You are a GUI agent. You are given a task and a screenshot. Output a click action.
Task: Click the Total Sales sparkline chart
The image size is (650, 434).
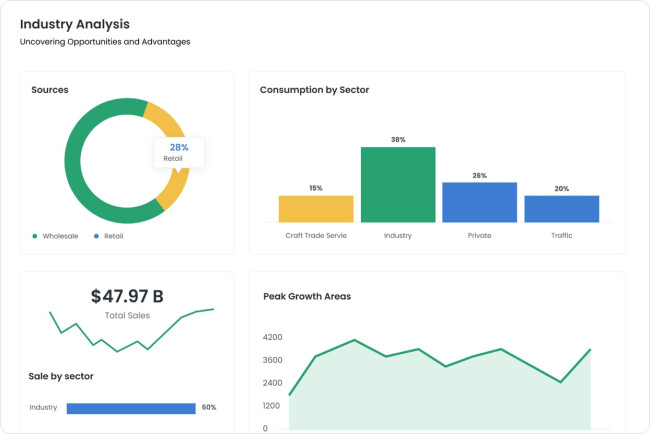pos(132,330)
